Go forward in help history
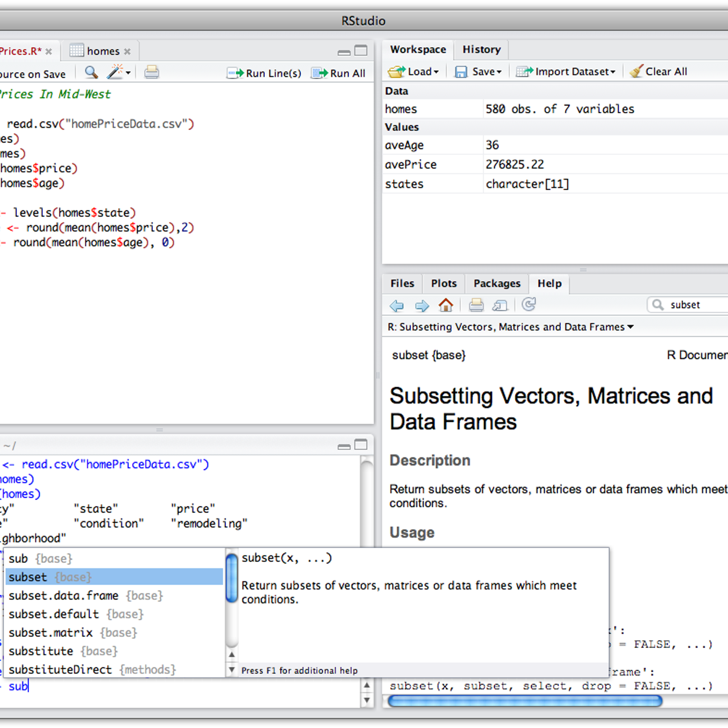 click(422, 305)
